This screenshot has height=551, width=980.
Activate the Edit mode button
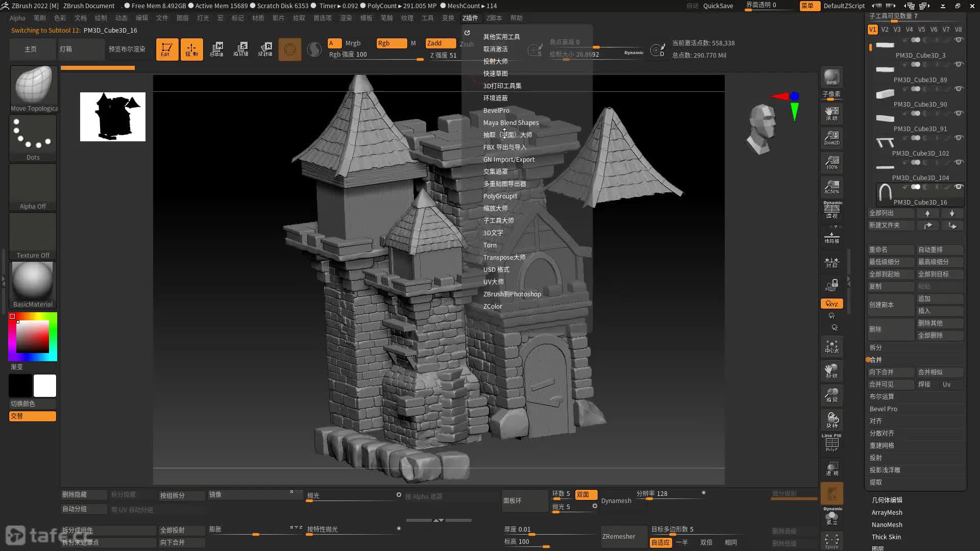167,49
